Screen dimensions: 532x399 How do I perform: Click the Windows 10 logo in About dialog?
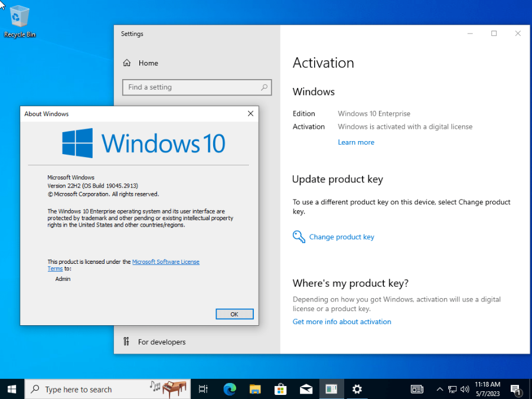tap(143, 143)
